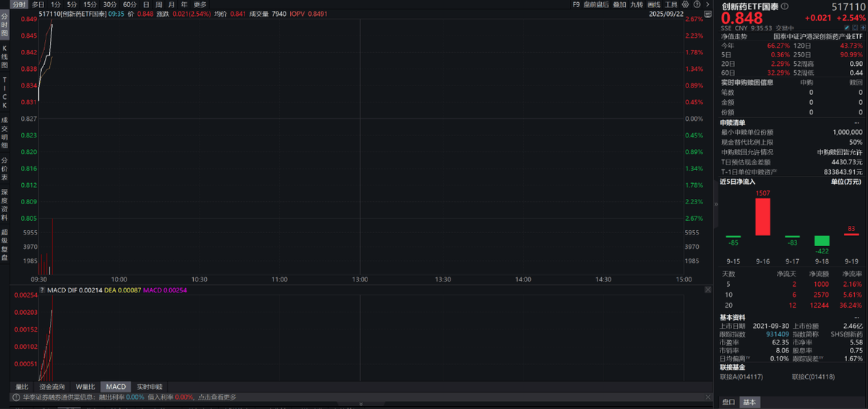Open 分时图 in left sidebar

[4, 24]
